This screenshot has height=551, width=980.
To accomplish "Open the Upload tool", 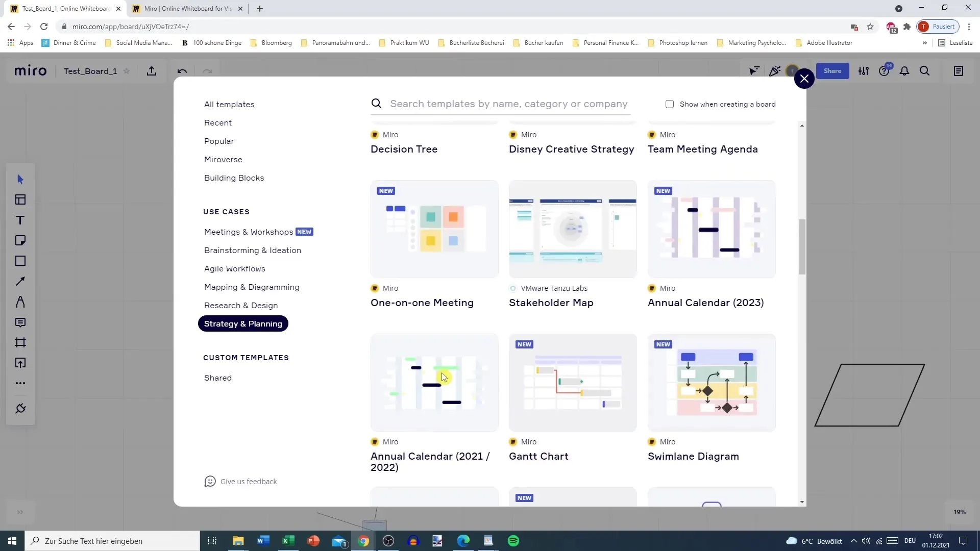I will [20, 363].
